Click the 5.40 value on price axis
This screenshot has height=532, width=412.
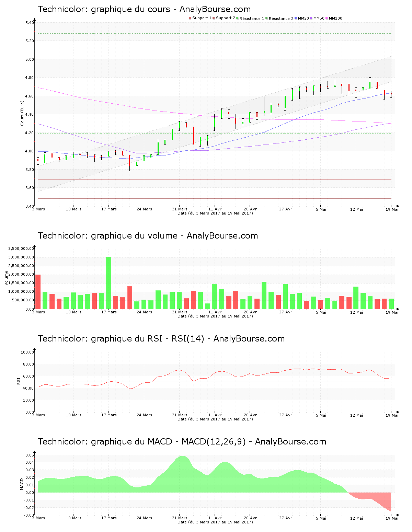tap(30, 23)
